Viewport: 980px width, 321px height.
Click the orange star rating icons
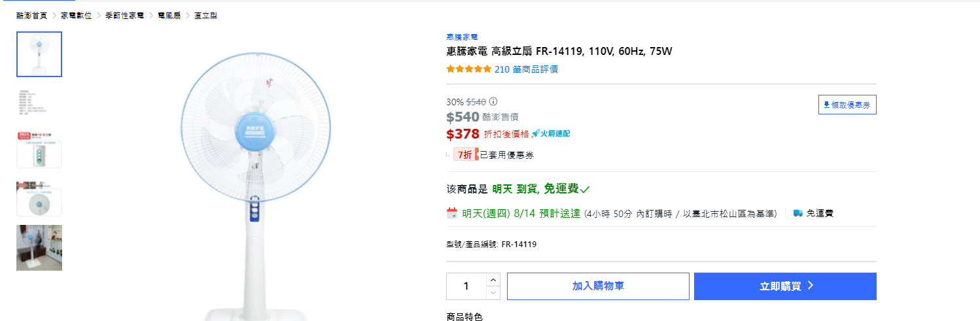[x=468, y=69]
